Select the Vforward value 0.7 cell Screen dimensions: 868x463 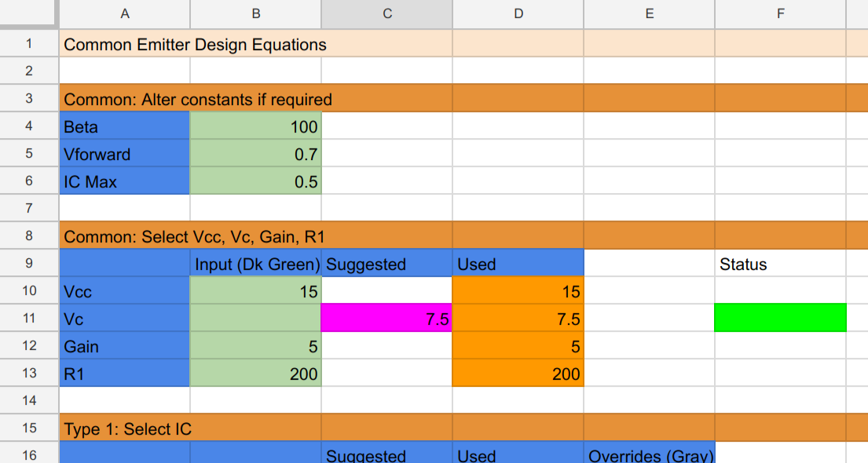[255, 154]
